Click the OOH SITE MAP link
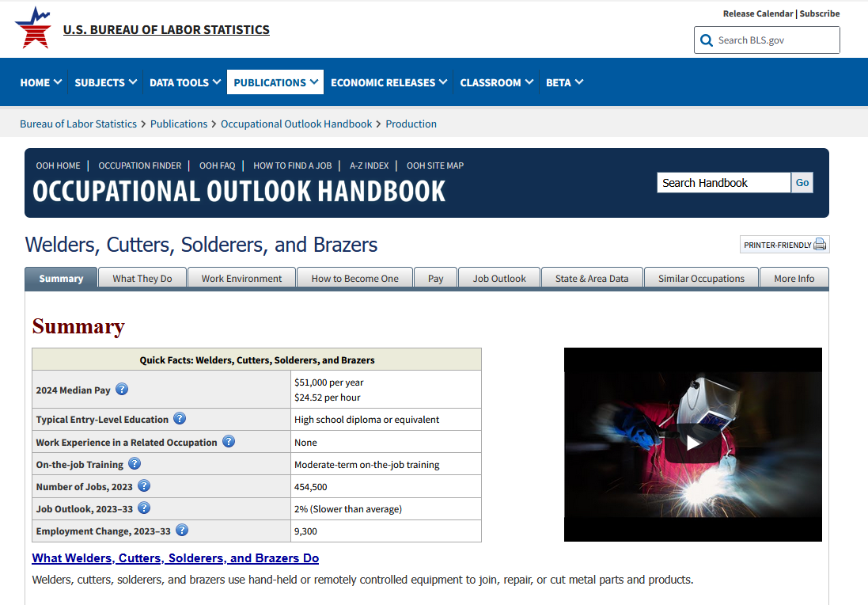The image size is (868, 605). 435,165
